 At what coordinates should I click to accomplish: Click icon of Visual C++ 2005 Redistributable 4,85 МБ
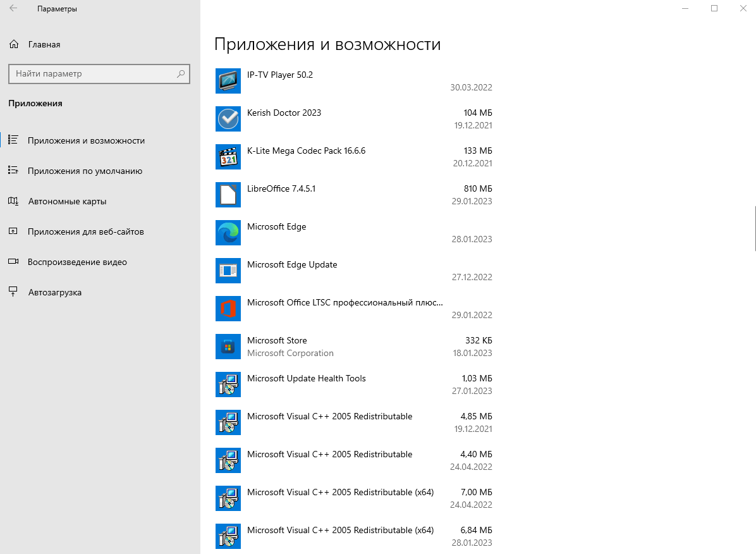(228, 422)
